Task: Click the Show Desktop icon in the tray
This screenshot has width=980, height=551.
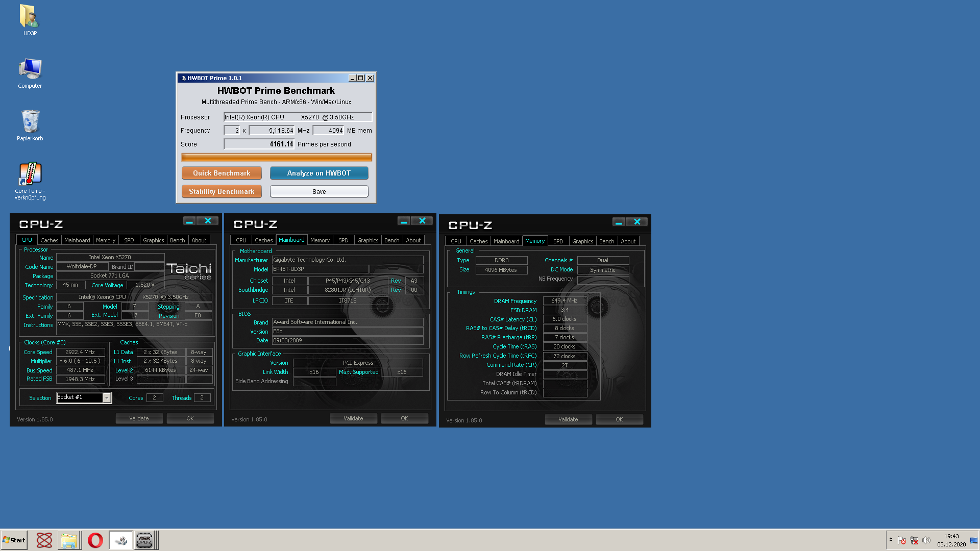Action: (974, 540)
